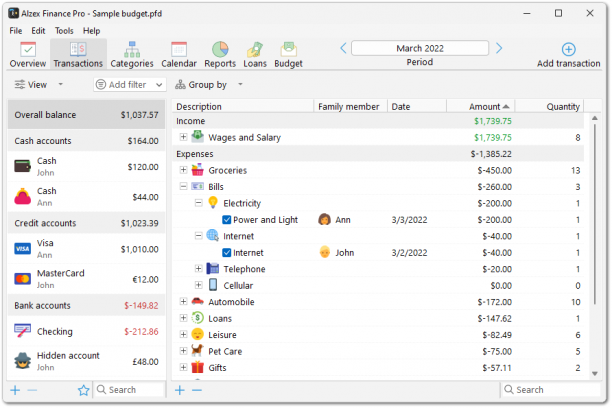This screenshot has height=408, width=612.
Task: Click the Add transaction plus icon
Action: [x=568, y=50]
